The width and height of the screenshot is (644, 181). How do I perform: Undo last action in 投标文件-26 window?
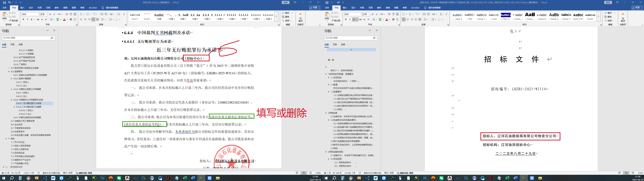coord(9,3)
